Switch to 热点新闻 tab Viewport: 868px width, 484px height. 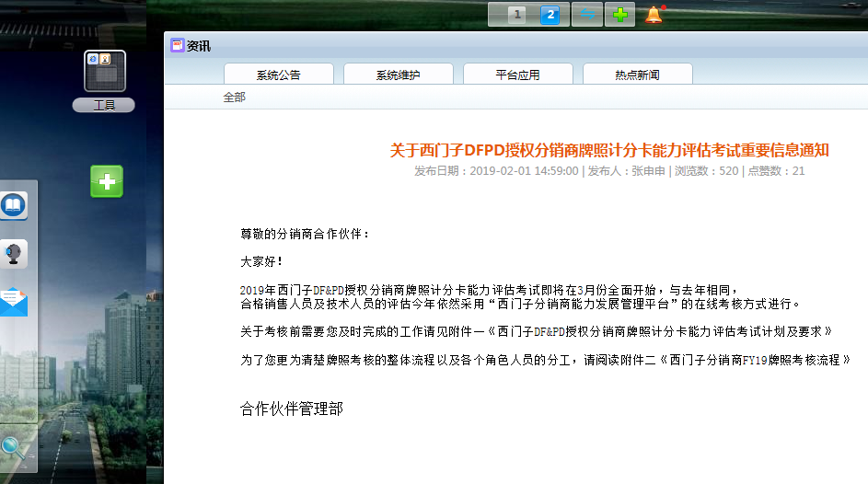(x=637, y=75)
